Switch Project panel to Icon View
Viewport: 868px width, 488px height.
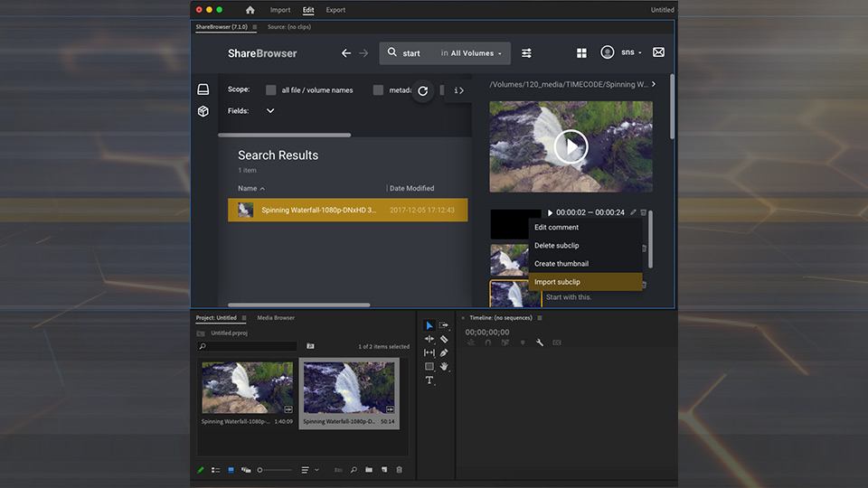tap(231, 470)
